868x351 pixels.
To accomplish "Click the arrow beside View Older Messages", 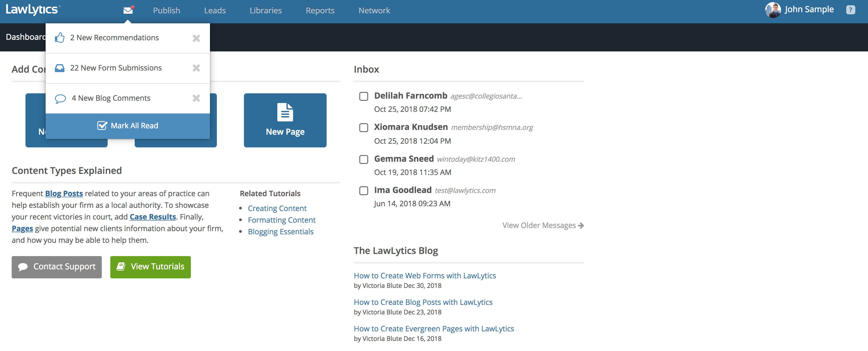I will point(581,226).
